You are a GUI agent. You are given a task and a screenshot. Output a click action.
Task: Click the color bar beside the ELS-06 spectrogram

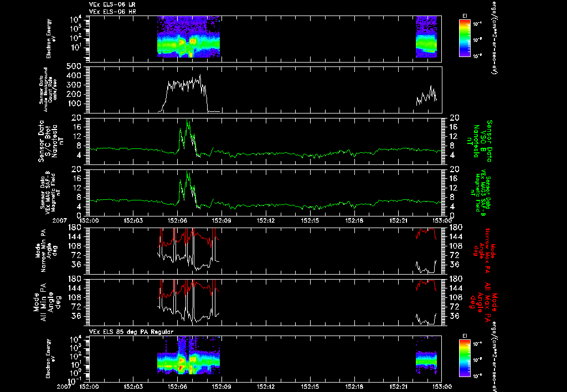465,38
